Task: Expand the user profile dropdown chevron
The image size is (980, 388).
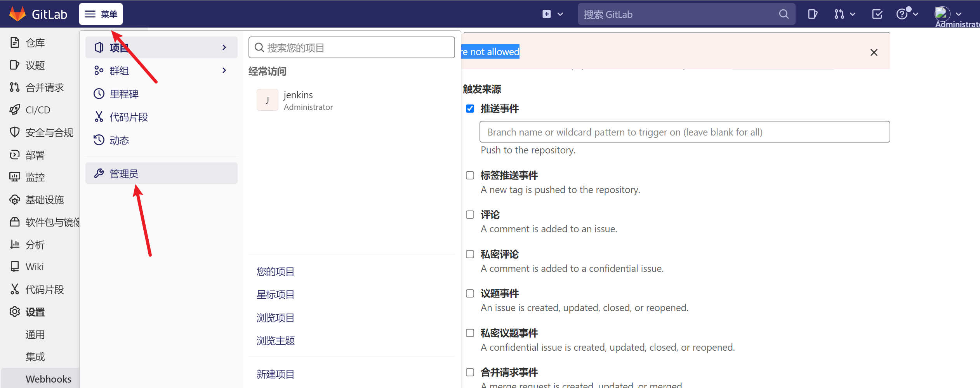Action: (x=959, y=14)
